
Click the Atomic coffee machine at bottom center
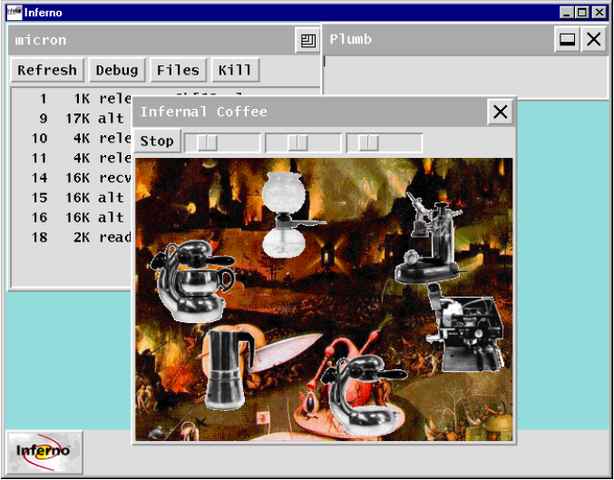coord(362,395)
